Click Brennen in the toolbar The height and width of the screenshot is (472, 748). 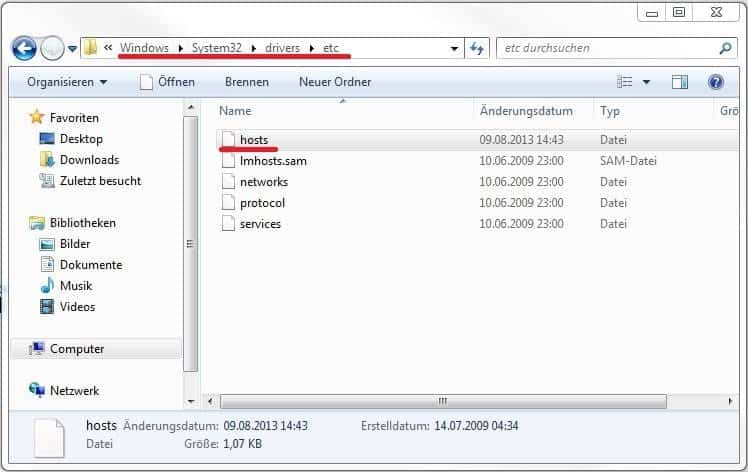(246, 82)
